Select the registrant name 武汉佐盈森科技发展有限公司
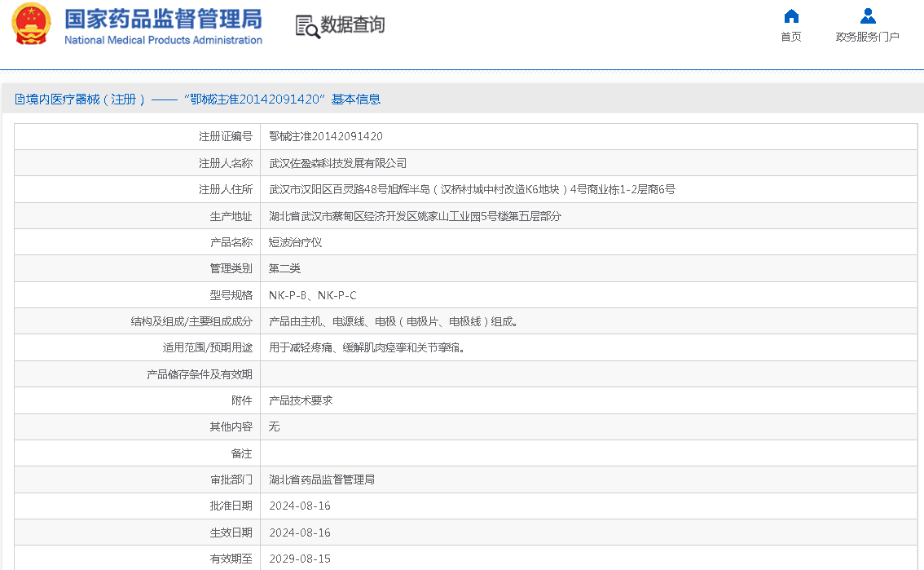 coord(337,163)
